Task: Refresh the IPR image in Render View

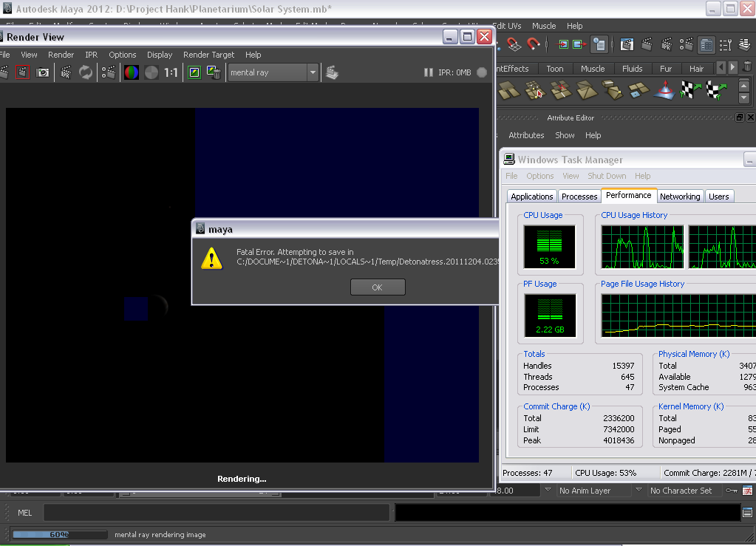Action: (x=86, y=72)
